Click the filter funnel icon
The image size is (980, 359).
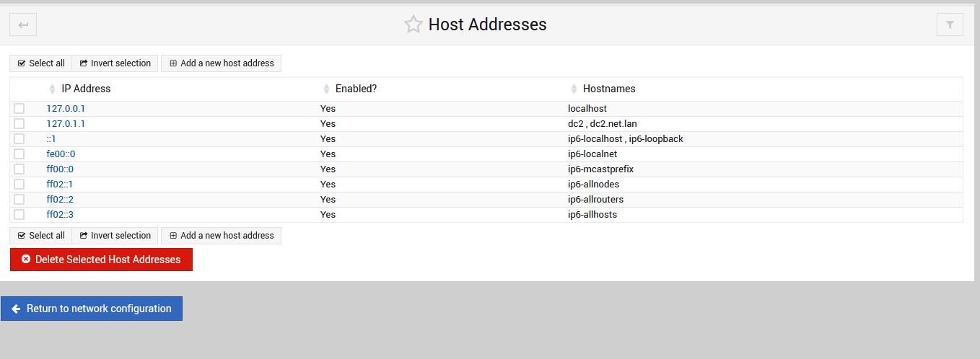pyautogui.click(x=950, y=25)
